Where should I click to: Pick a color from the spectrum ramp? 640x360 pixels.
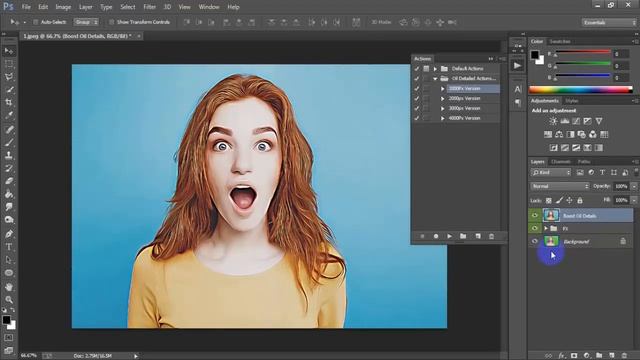click(x=580, y=90)
